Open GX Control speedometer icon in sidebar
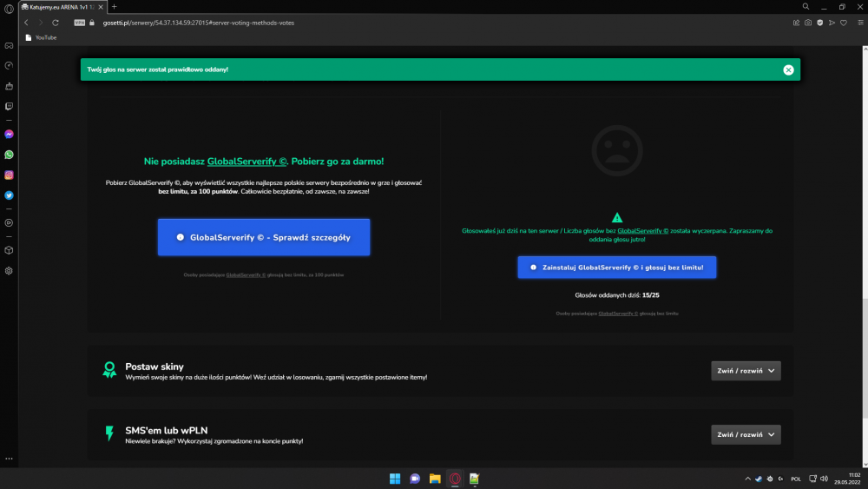The height and width of the screenshot is (489, 868). pyautogui.click(x=9, y=66)
